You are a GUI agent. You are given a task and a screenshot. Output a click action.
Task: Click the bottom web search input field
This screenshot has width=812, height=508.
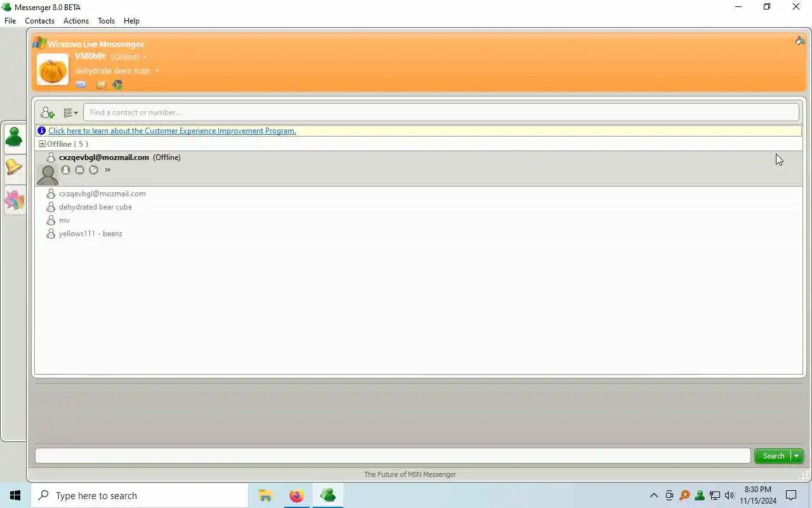(x=393, y=456)
